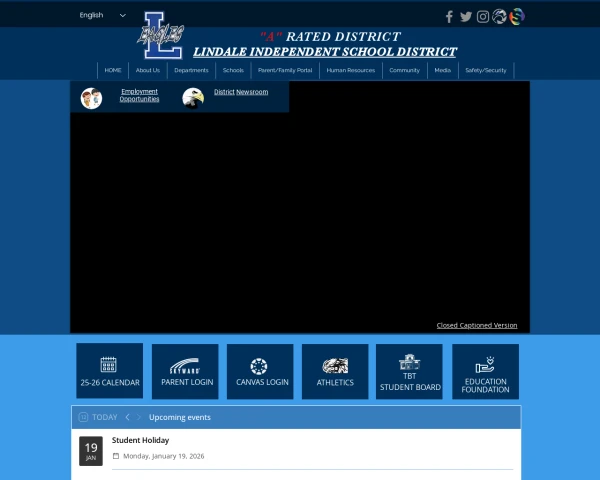Image resolution: width=600 pixels, height=480 pixels.
Task: Click the Upcoming events heading
Action: pyautogui.click(x=180, y=417)
